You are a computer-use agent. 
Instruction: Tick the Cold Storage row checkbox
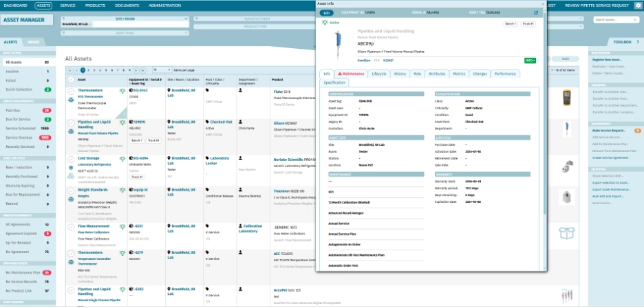point(71,157)
